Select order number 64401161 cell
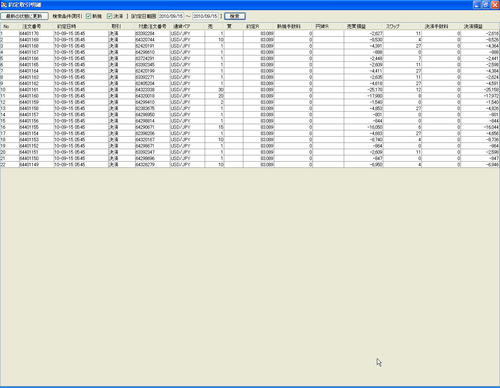This screenshot has width=500, height=388. (36, 90)
